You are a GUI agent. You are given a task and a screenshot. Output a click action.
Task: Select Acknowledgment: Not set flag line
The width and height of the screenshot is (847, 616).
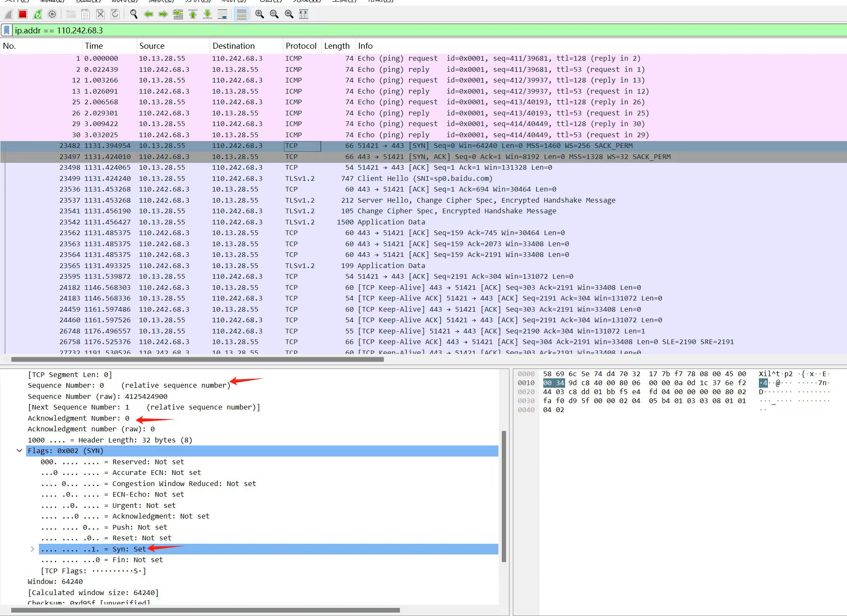click(125, 516)
